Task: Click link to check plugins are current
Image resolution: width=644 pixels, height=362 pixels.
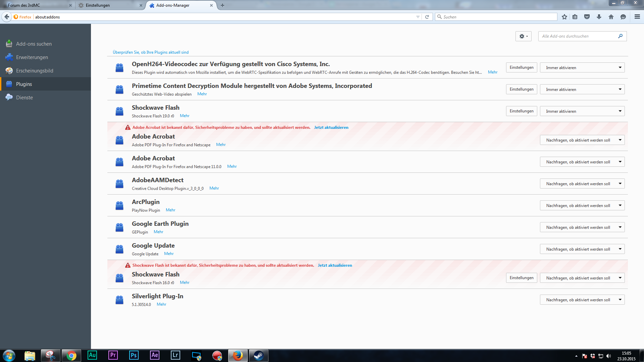Action: point(151,52)
